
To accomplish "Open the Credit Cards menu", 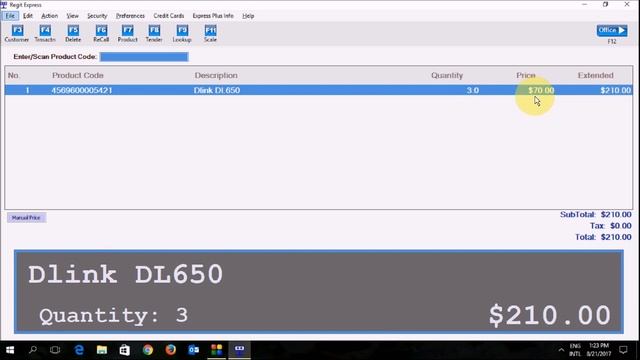I will pos(169,16).
